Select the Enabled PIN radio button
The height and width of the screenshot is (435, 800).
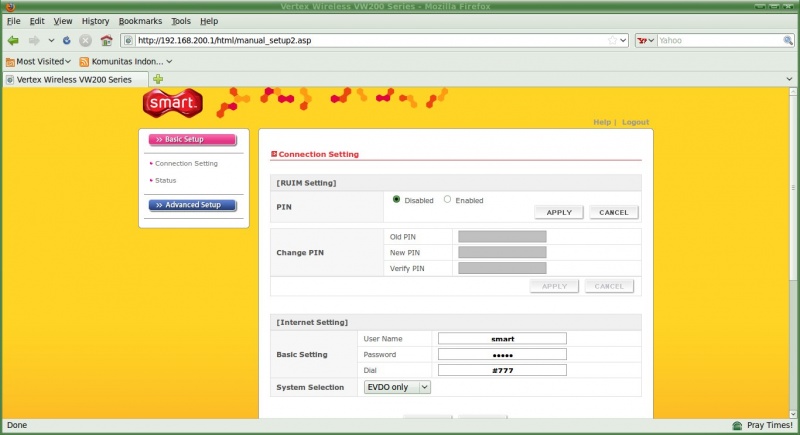(447, 200)
